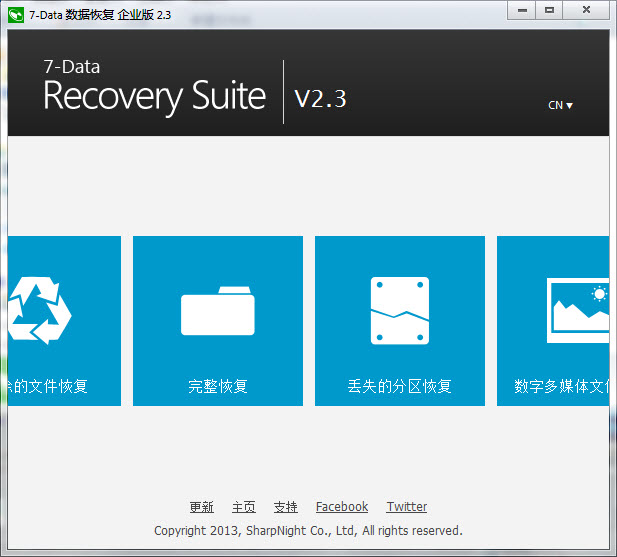Viewport: 617px width, 557px height.
Task: Click the cracked disk partition icon
Action: tap(399, 311)
